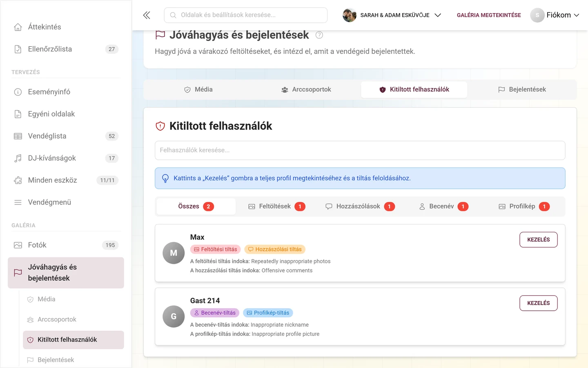The width and height of the screenshot is (588, 368).
Task: Click the Ellenőrzőlista checklist icon
Action: (18, 49)
